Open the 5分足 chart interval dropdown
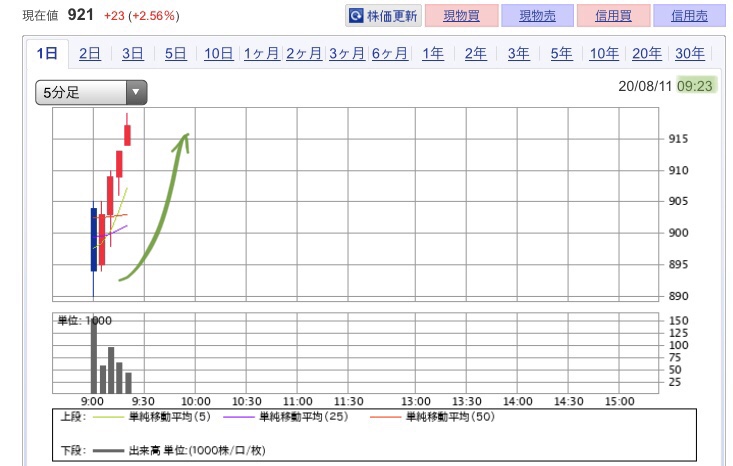733x466 pixels. pyautogui.click(x=91, y=92)
